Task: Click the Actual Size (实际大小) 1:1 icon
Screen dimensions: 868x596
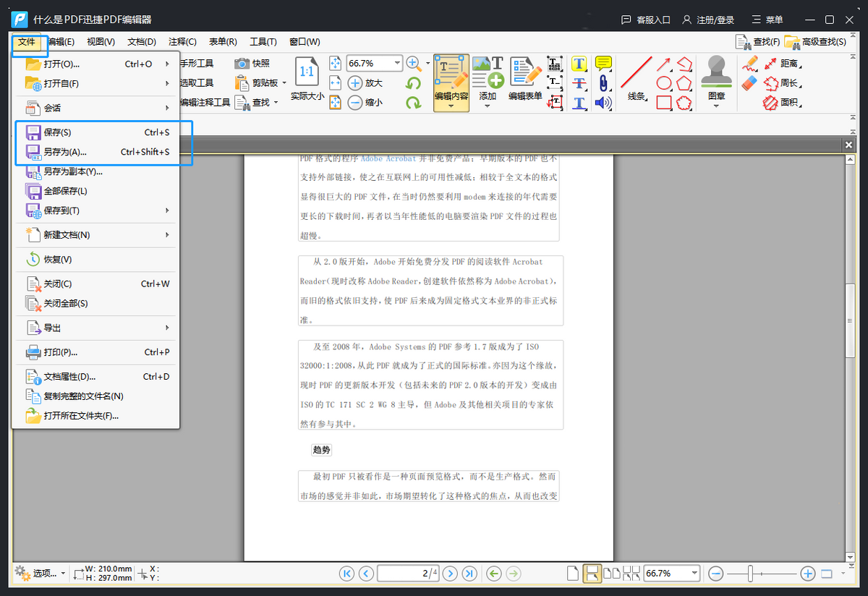Action: coord(307,72)
